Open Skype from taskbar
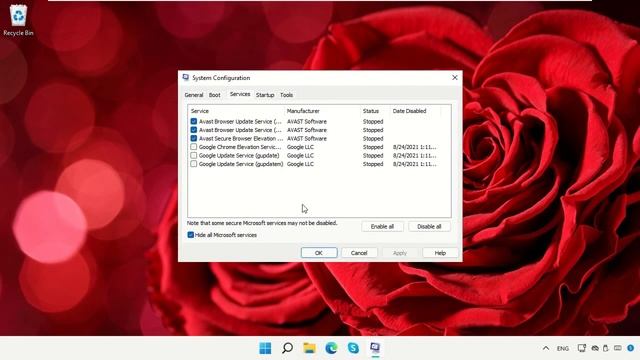The height and width of the screenshot is (360, 640). click(x=353, y=348)
